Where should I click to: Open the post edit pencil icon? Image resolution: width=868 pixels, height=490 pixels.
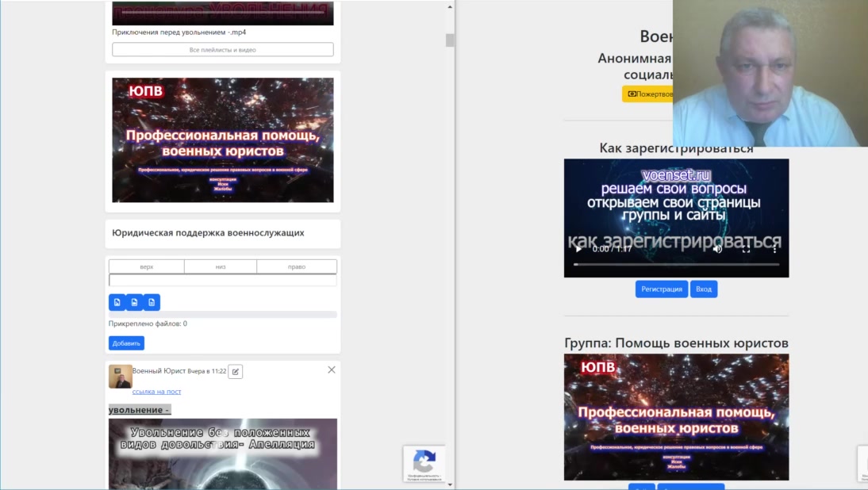(236, 371)
